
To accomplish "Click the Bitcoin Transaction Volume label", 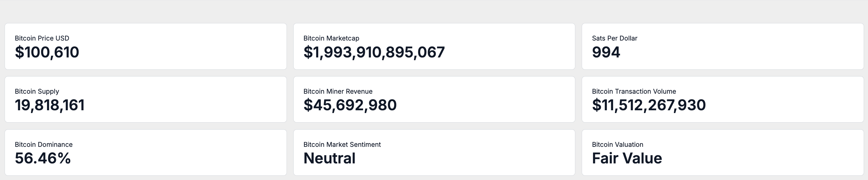I will coord(634,91).
